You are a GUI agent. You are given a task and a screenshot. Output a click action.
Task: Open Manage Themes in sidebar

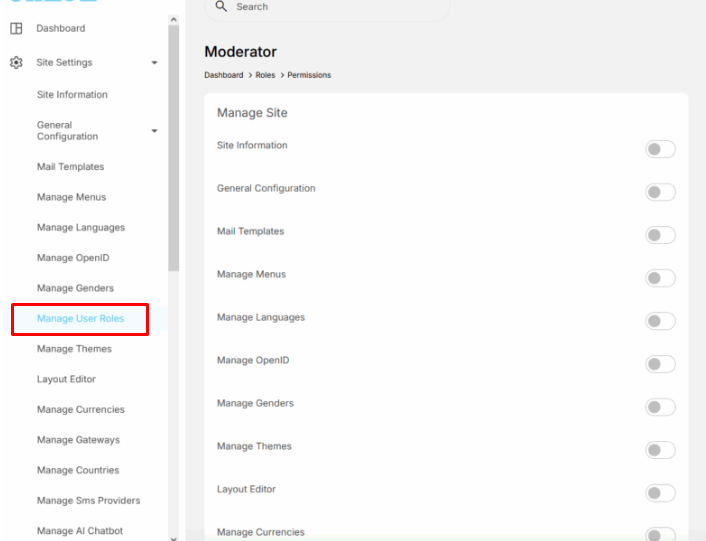point(74,349)
